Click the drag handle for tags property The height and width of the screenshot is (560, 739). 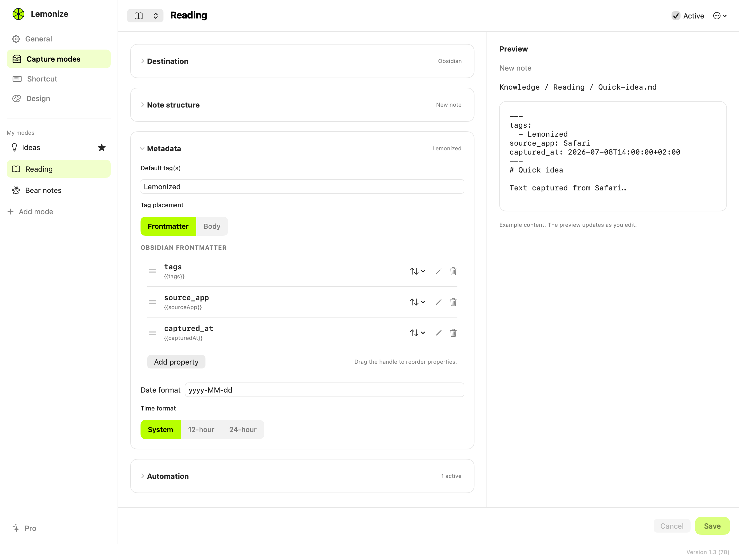coord(152,271)
